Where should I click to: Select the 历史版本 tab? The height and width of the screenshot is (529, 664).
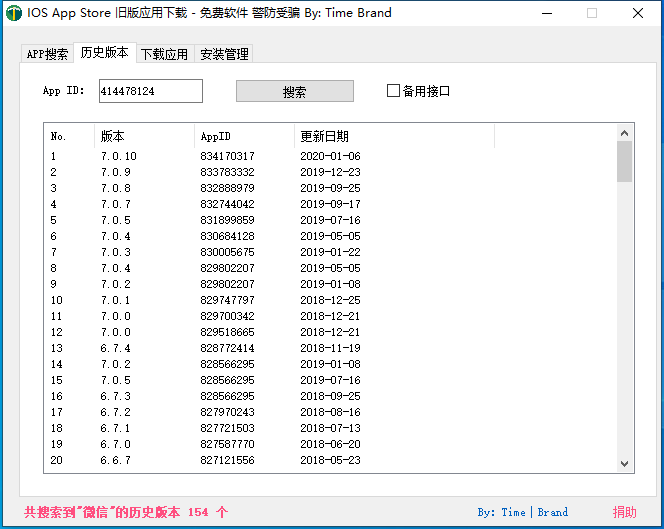(x=105, y=53)
